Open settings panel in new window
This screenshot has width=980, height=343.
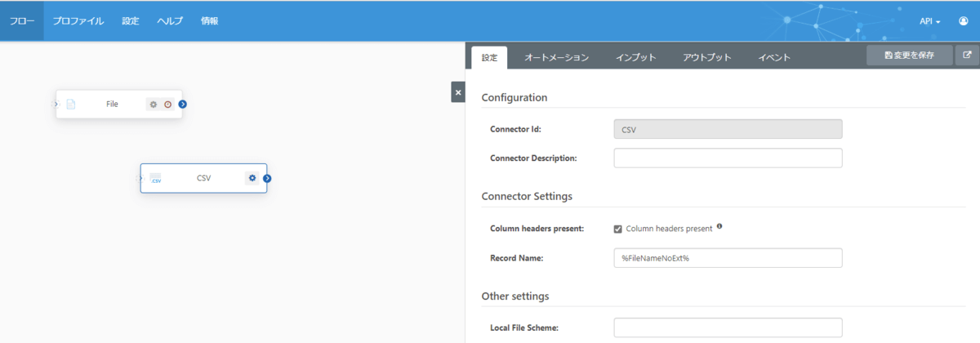coord(967,56)
